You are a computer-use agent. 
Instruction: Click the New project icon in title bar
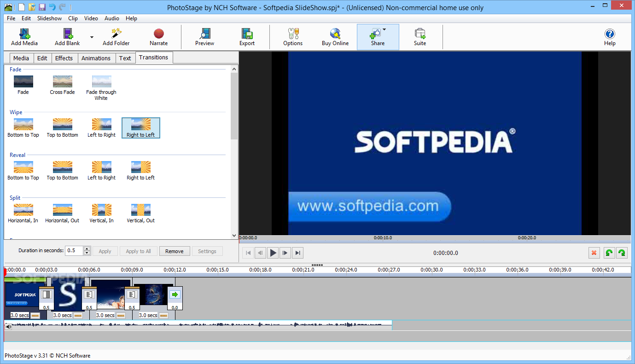click(x=21, y=7)
